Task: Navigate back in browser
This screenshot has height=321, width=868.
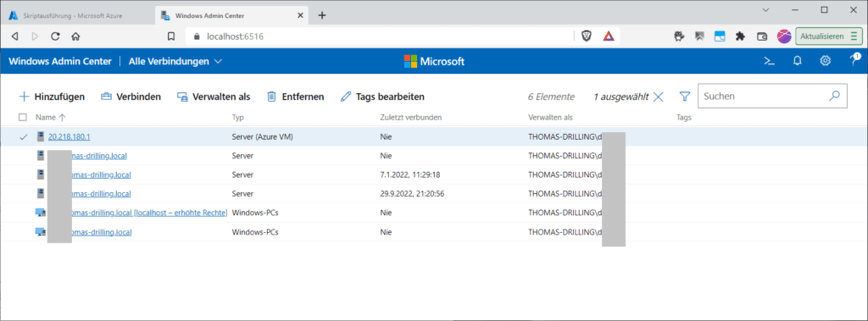Action: point(15,36)
